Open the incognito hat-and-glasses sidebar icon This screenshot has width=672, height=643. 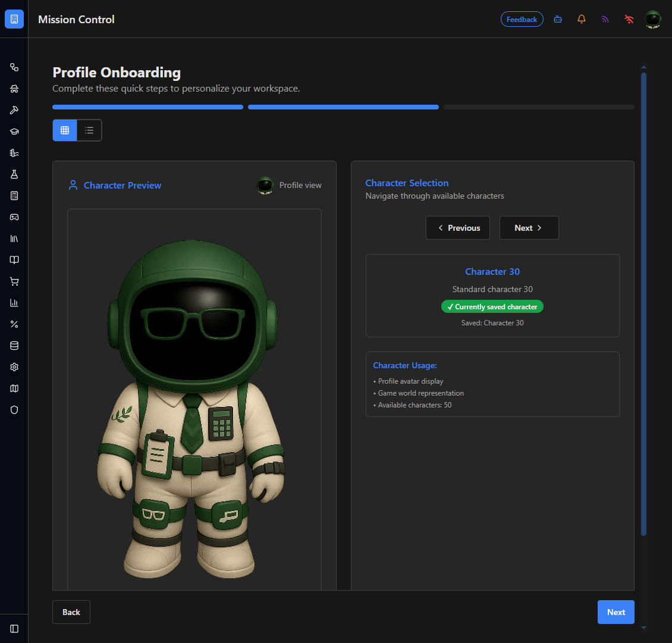(14, 89)
